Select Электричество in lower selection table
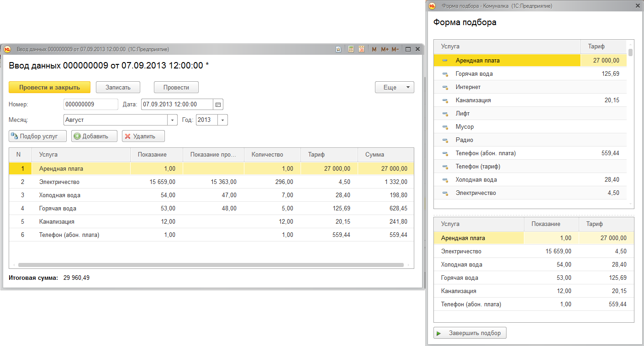Image resolution: width=644 pixels, height=346 pixels. pyautogui.click(x=534, y=252)
